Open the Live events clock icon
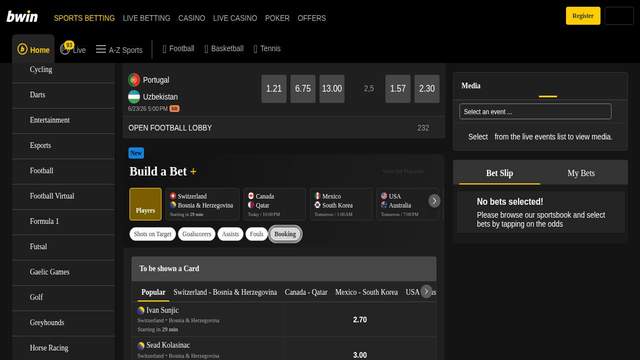The width and height of the screenshot is (640, 360). tap(65, 49)
